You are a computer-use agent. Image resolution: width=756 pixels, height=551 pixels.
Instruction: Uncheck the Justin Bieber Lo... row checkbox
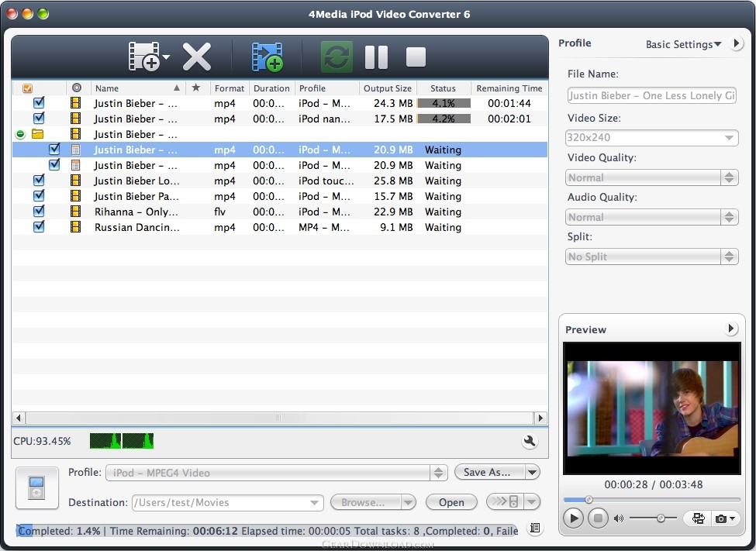click(39, 181)
